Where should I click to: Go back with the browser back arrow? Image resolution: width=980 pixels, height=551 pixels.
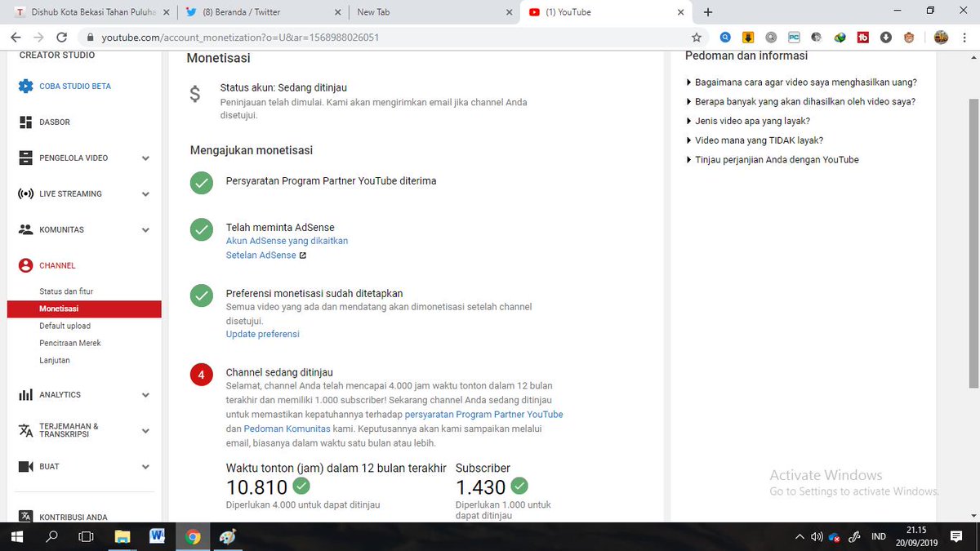pyautogui.click(x=16, y=38)
